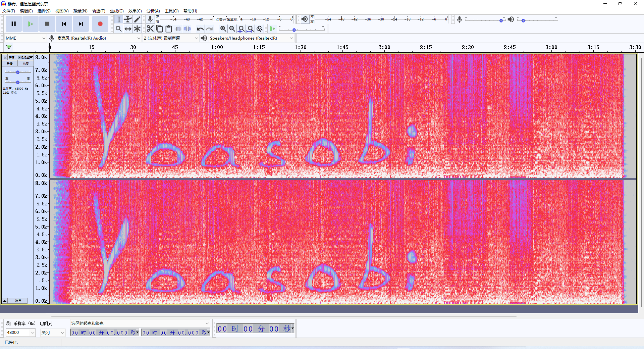Viewport: 644px width, 349px height.
Task: Select the Envelope tool
Action: click(x=128, y=19)
